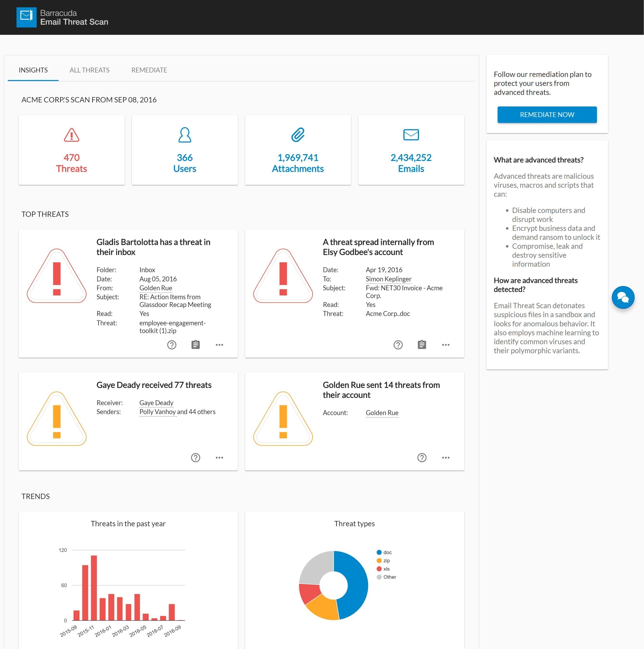Screen dimensions: 644x649
Task: Click the warning icon on 470 Threats card
Action: (71, 135)
